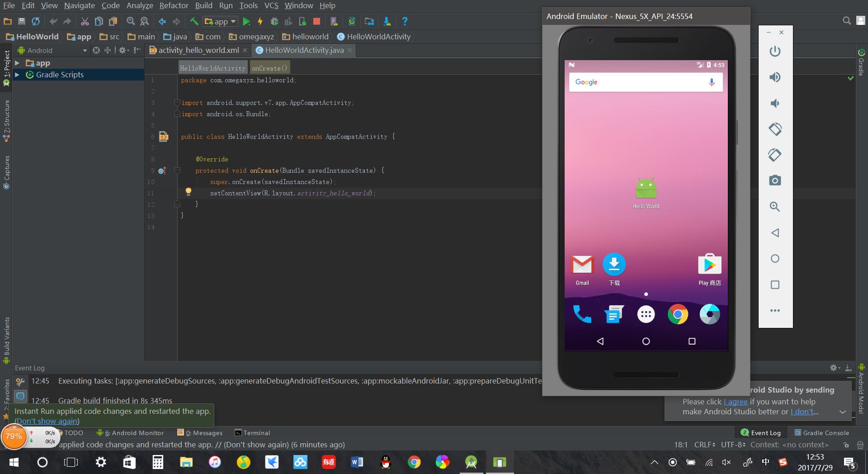Click the Build hammer icon
The image size is (868, 474).
pos(193,21)
